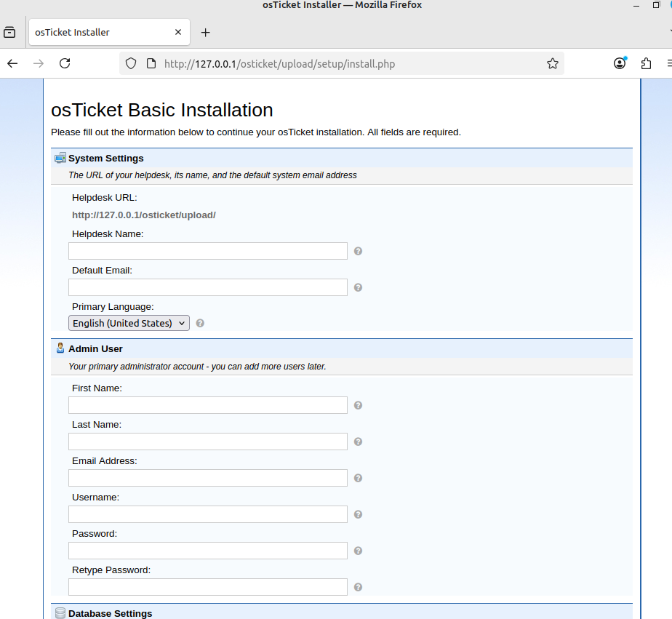
Task: Restore down the Firefox window
Action: [x=656, y=5]
